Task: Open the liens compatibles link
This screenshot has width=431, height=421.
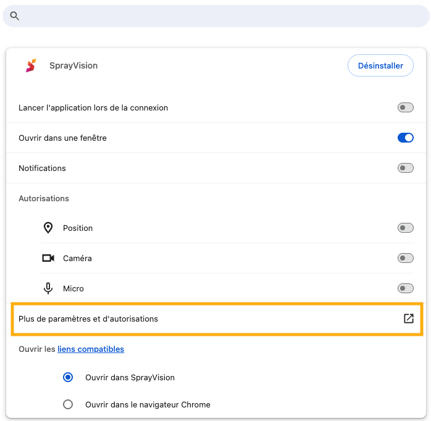Action: pyautogui.click(x=91, y=349)
